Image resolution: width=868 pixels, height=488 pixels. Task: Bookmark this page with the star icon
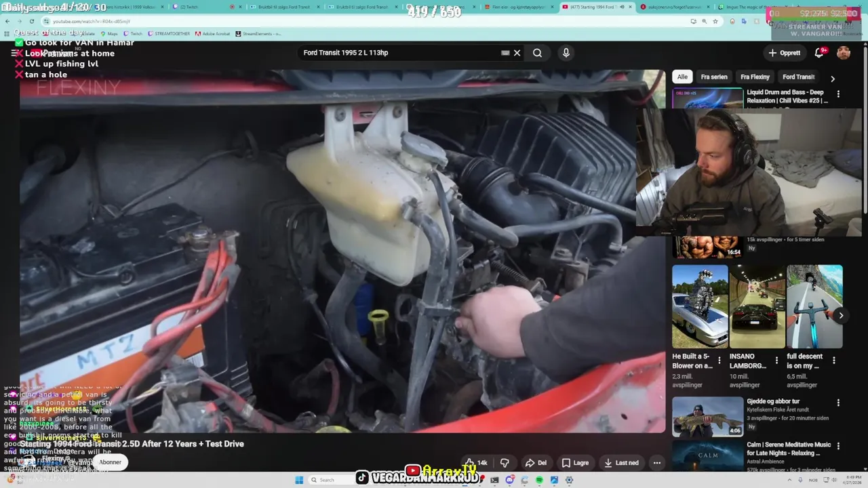[715, 21]
